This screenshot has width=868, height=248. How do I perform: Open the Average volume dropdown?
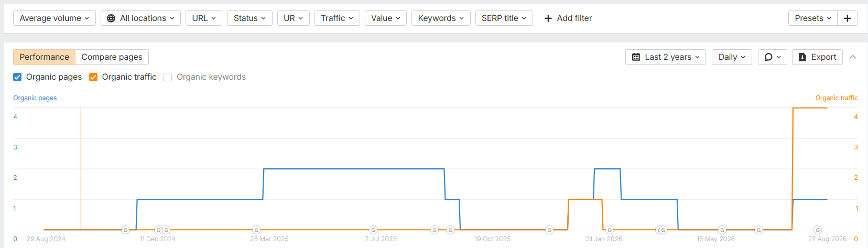point(55,18)
